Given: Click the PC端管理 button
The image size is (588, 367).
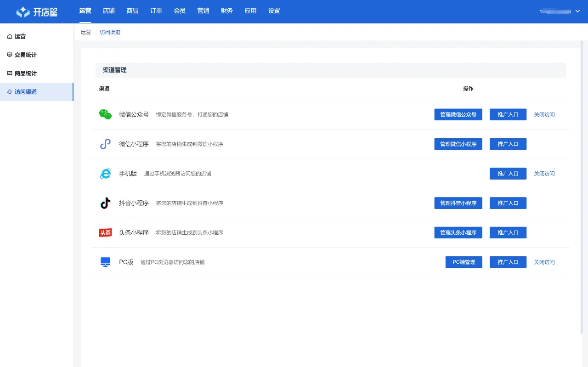Looking at the screenshot, I should [464, 262].
